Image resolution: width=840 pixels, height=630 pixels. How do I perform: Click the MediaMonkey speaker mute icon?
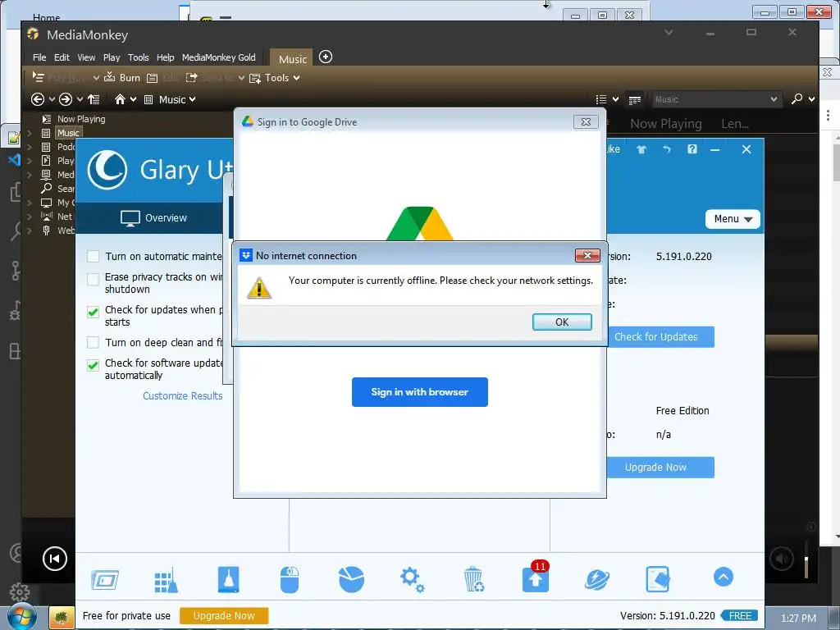coord(782,559)
